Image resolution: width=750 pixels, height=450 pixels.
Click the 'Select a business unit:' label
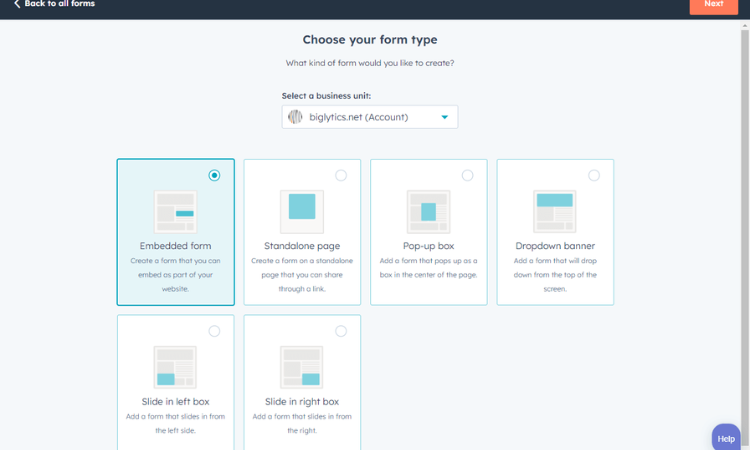326,96
